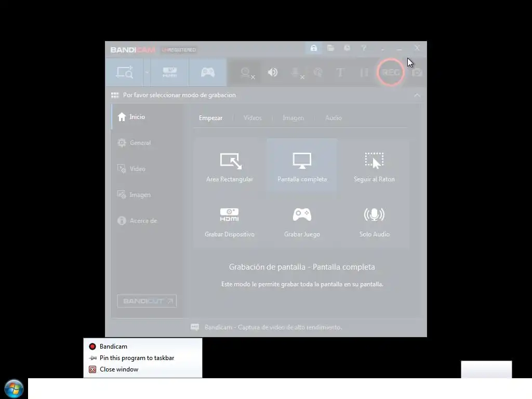Switch to the Videos tab
The image size is (532, 399).
click(253, 118)
